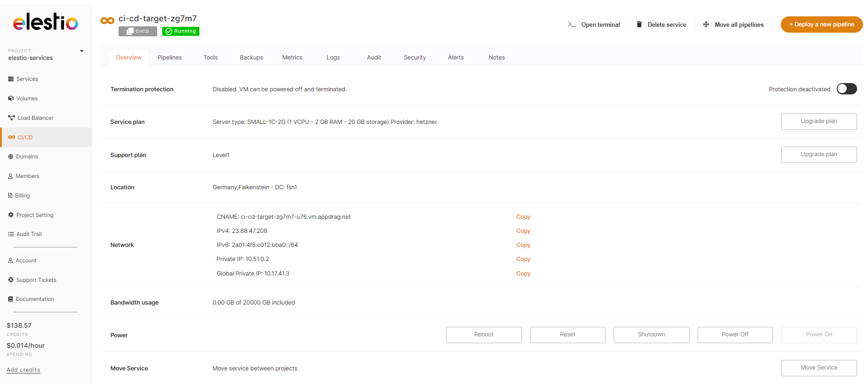This screenshot has width=868, height=384.
Task: Open Load Balancer in the sidebar
Action: (35, 118)
